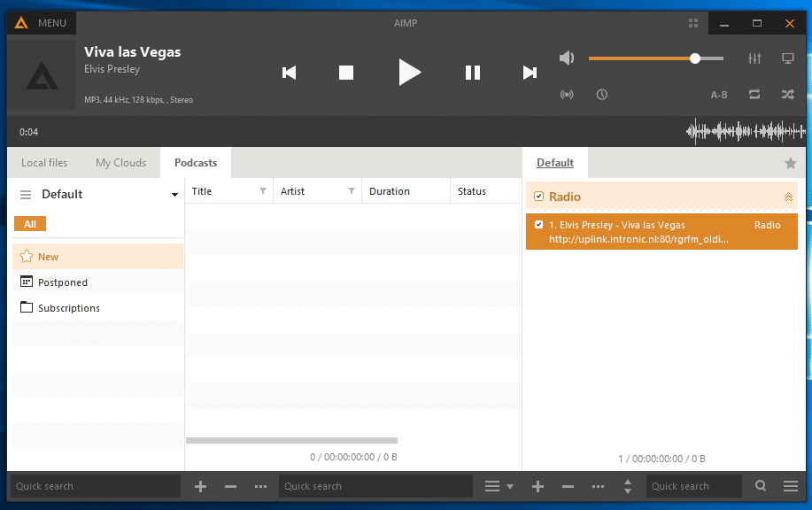The width and height of the screenshot is (812, 510).
Task: Go back to the previous track
Action: [289, 73]
